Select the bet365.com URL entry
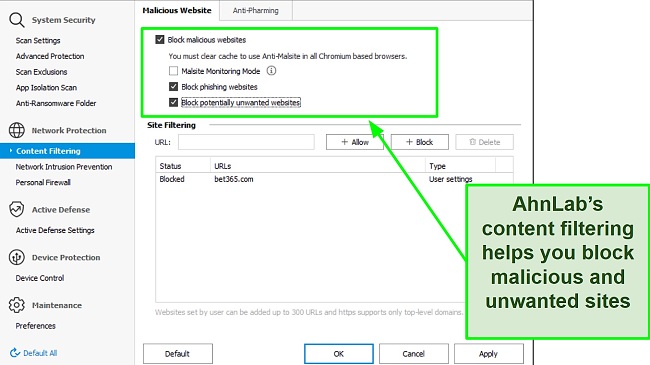Image resolution: width=650 pixels, height=365 pixels. point(234,179)
